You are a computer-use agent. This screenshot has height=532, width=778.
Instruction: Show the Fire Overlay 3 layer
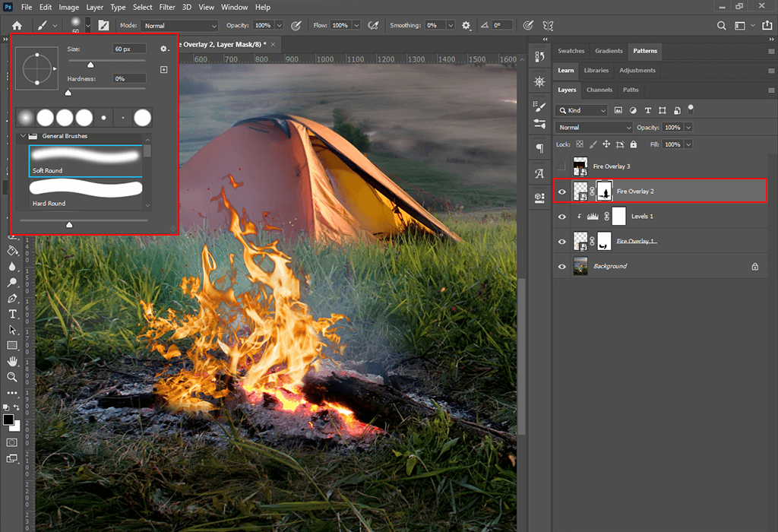point(562,166)
